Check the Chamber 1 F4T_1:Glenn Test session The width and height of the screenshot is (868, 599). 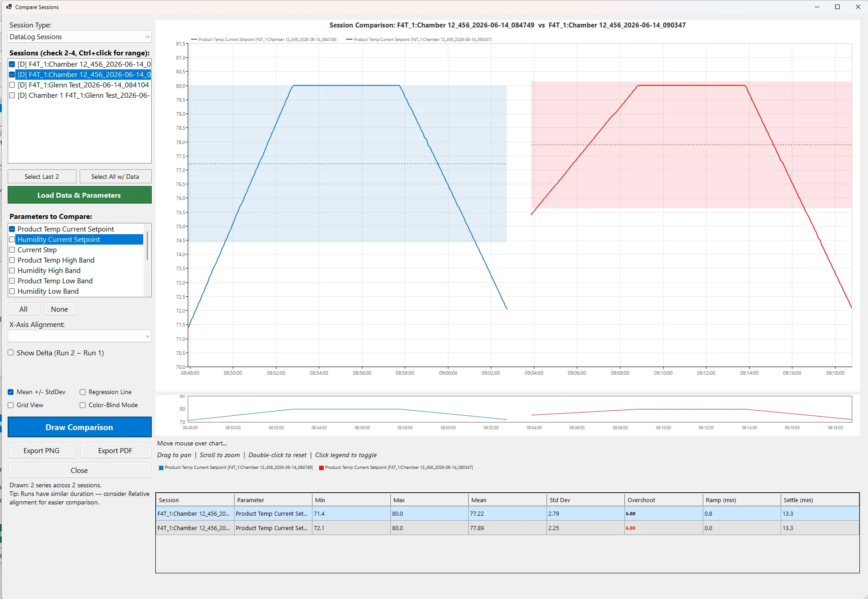[x=12, y=95]
